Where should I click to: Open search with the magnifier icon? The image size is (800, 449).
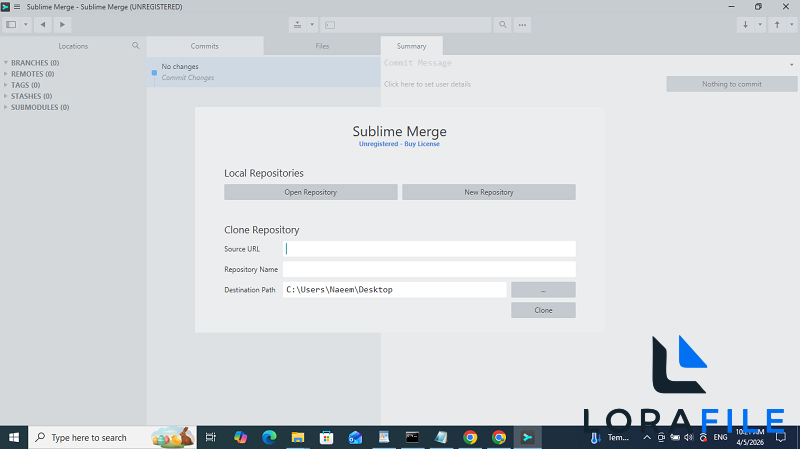tap(503, 24)
